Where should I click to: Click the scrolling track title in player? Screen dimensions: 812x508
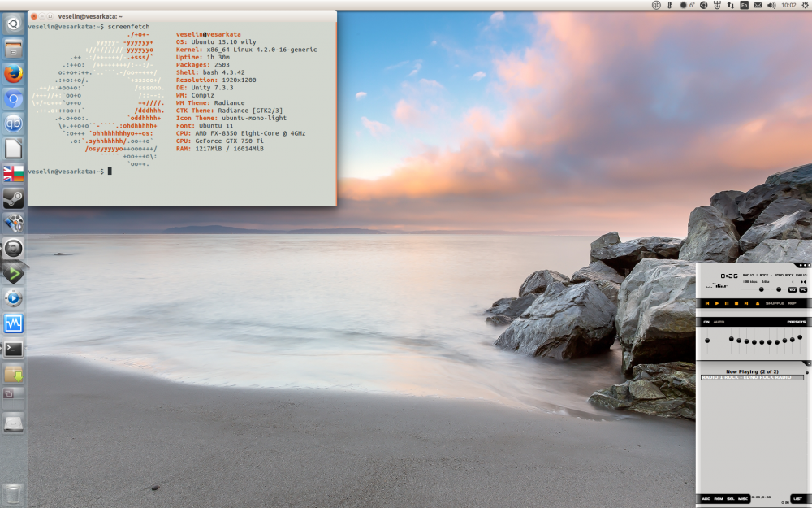775,275
